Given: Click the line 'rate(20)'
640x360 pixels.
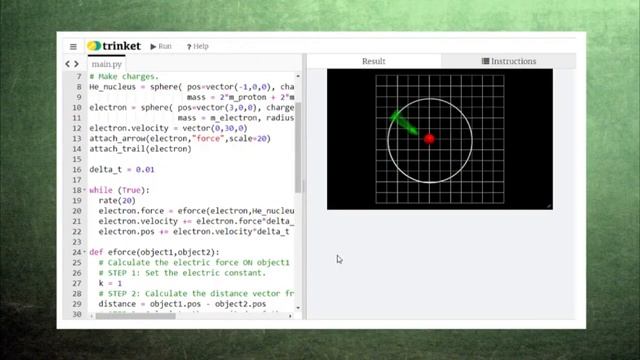Looking at the screenshot, I should (x=117, y=200).
